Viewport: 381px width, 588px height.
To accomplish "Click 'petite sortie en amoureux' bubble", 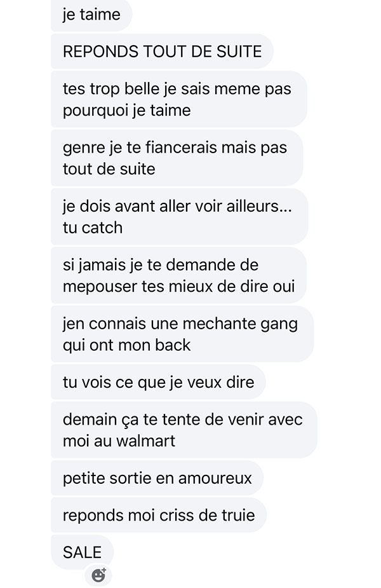I will coord(157,478).
